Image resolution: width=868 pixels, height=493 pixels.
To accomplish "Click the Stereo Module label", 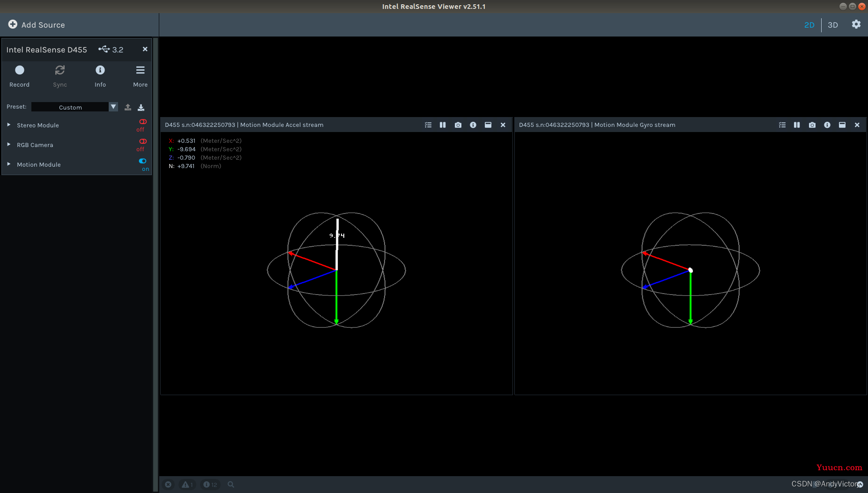I will click(x=38, y=125).
